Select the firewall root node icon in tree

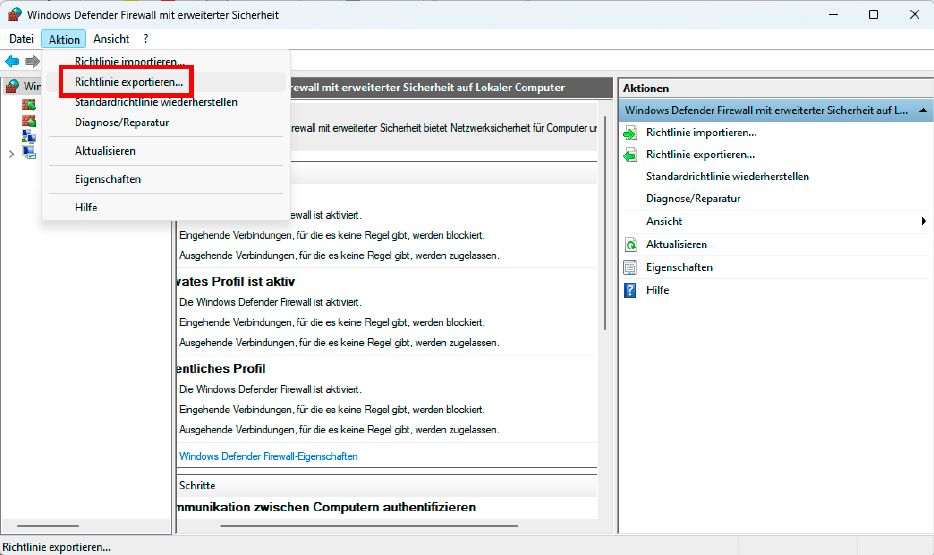[13, 86]
